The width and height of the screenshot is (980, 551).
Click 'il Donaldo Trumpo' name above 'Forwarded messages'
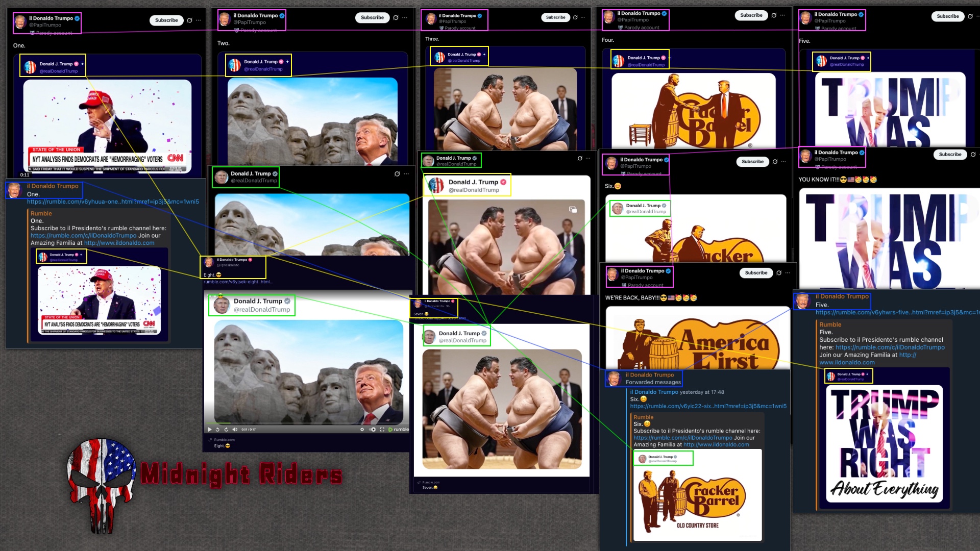pyautogui.click(x=650, y=375)
